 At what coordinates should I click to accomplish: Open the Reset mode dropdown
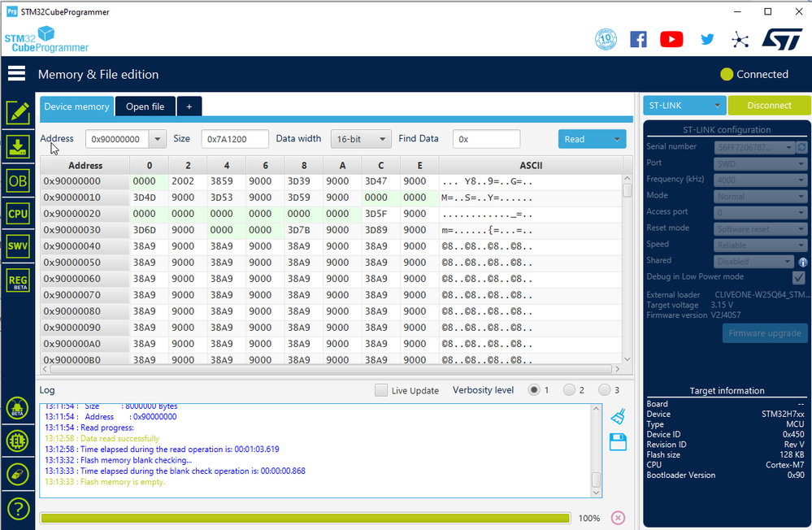[760, 229]
